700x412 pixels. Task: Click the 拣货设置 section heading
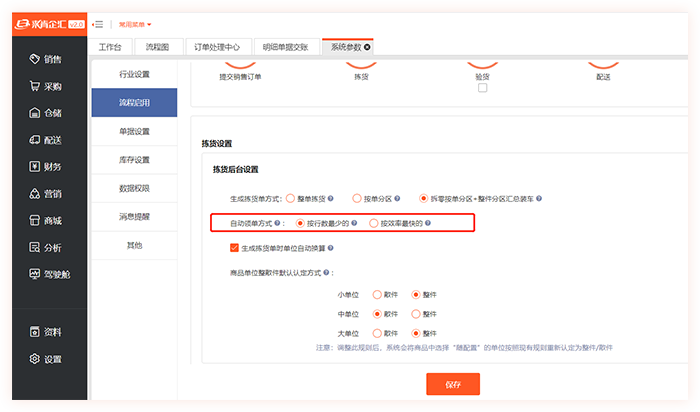(217, 144)
